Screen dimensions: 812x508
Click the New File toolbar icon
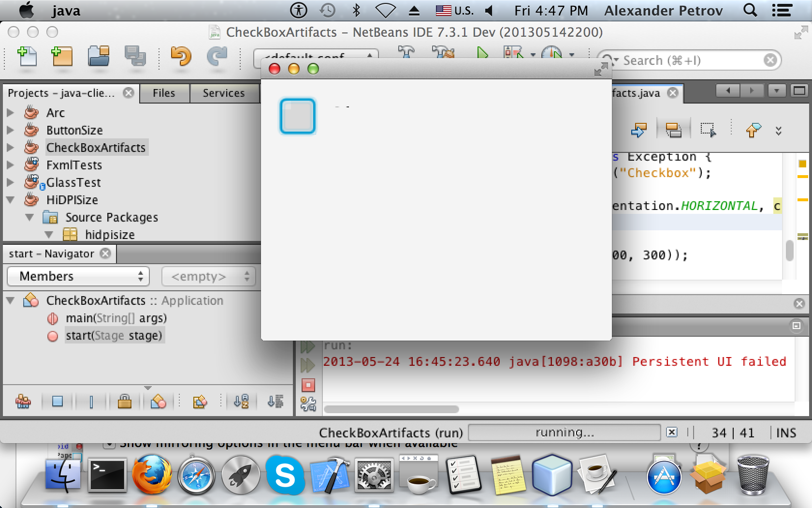point(27,57)
